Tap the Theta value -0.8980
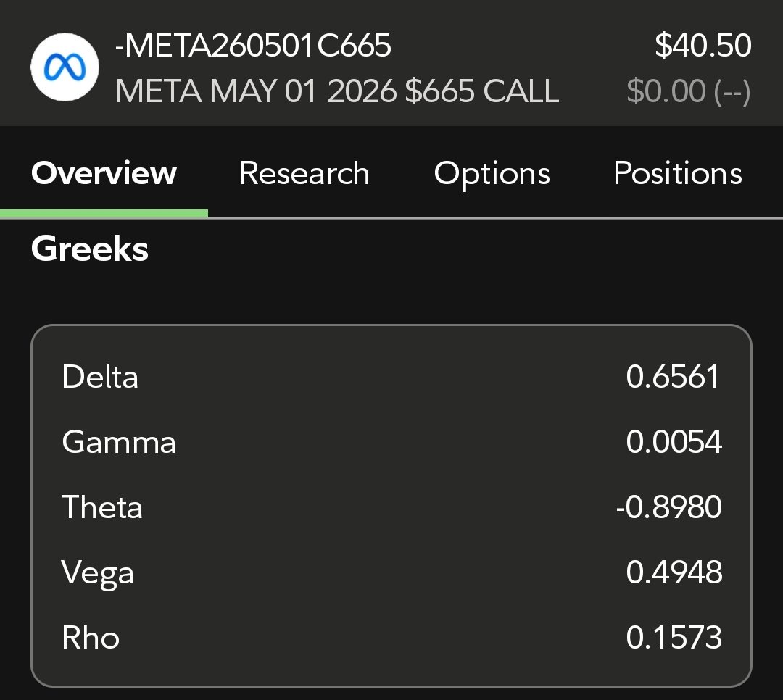This screenshot has width=783, height=700. click(x=669, y=507)
